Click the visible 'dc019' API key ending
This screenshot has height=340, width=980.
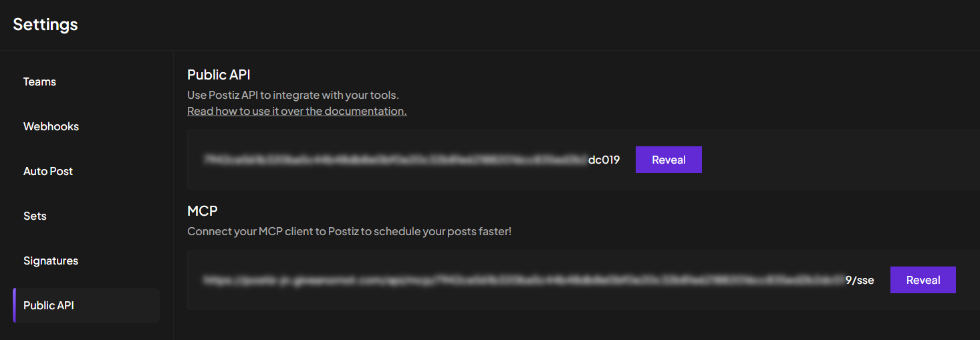click(604, 160)
